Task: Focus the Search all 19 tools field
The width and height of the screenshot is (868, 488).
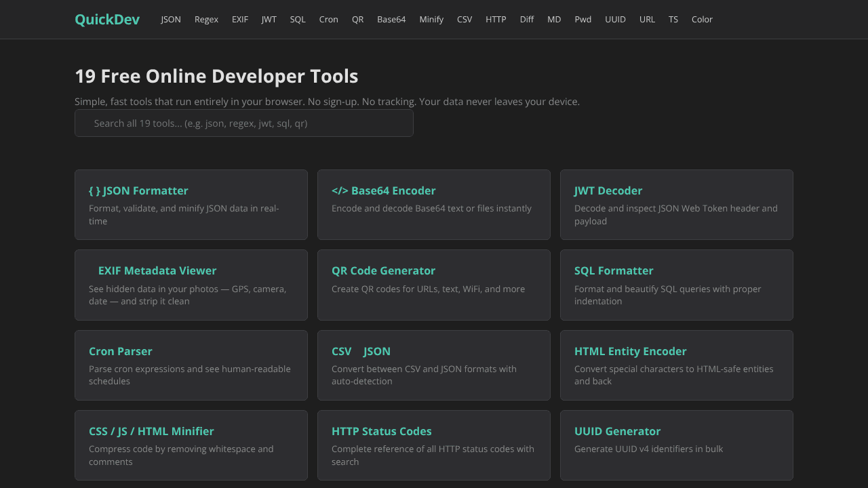Action: 244,123
